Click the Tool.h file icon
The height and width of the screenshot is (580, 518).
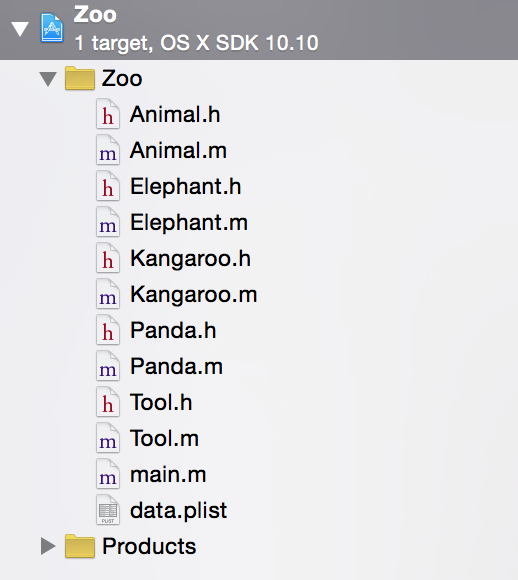(108, 402)
